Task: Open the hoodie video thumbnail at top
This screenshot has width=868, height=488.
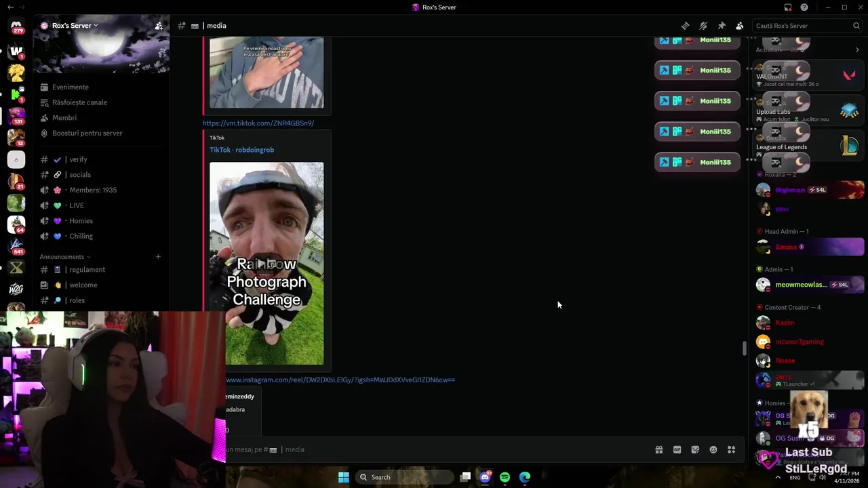Action: point(267,72)
